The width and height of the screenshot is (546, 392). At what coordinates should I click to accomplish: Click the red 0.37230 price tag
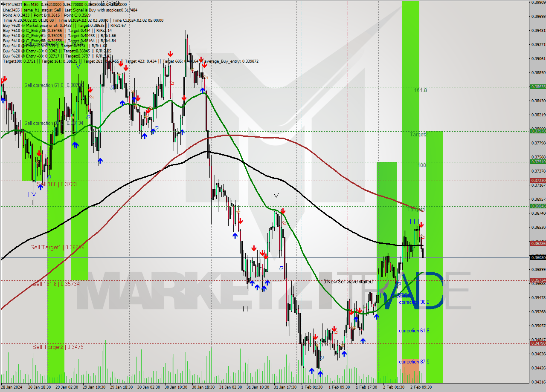[537, 180]
